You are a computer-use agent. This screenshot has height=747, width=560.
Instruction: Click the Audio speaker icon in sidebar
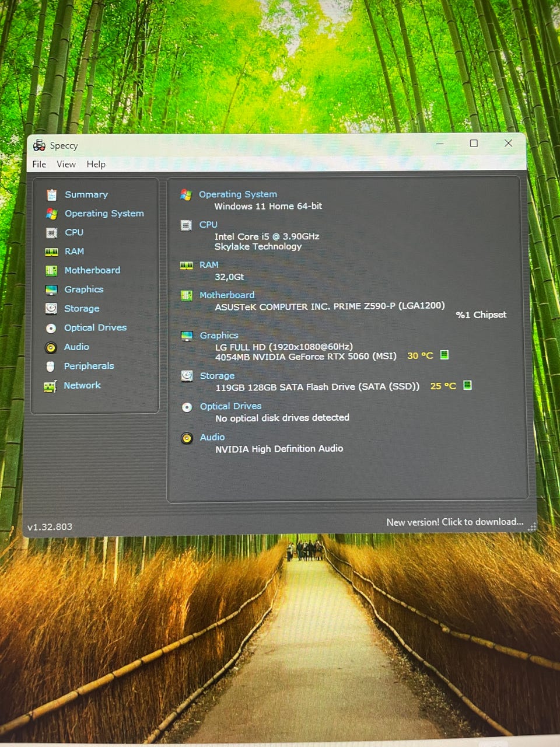tap(51, 347)
